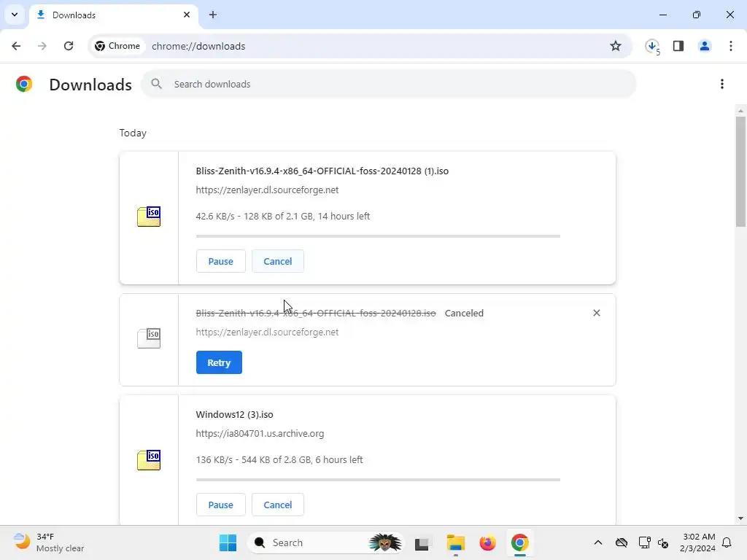Click the magnifier icon in Search downloads
747x560 pixels.
click(x=156, y=84)
